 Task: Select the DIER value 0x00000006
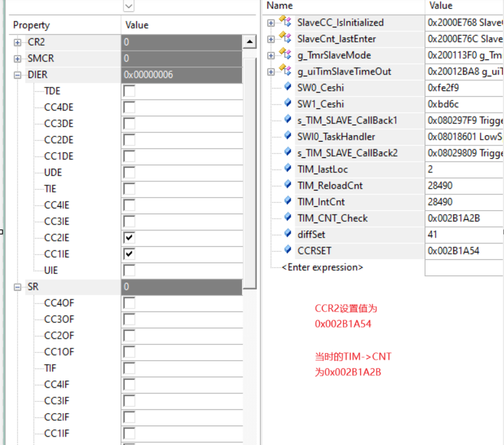(148, 74)
